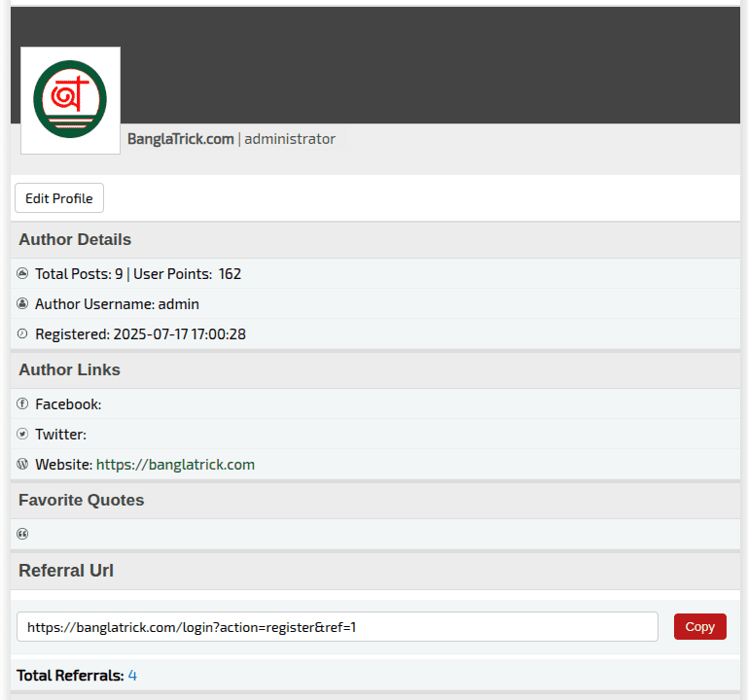This screenshot has width=748, height=700.
Task: Click the quotation mark icon under Favorite Quotes
Action: click(x=23, y=534)
